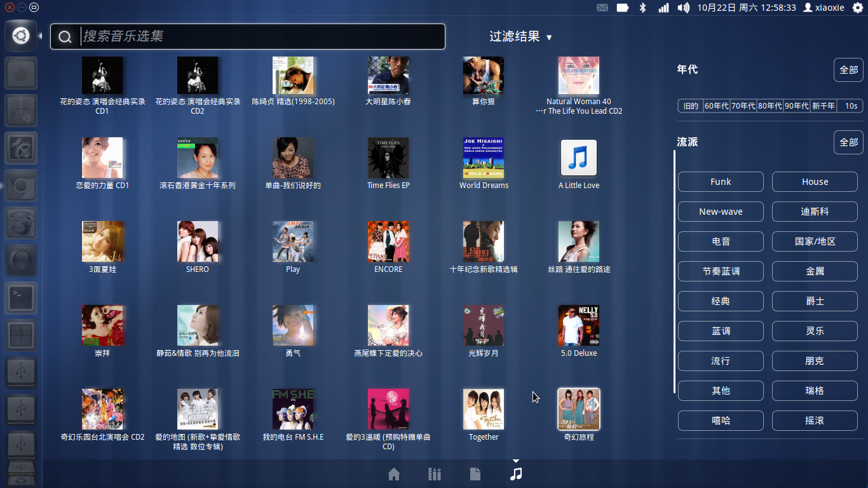The image size is (868, 488).
Task: Select the 90年代 decade segment
Action: [796, 106]
